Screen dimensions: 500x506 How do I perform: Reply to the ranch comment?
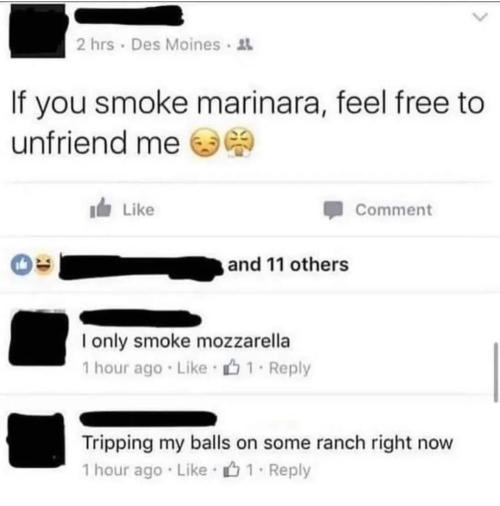pyautogui.click(x=290, y=470)
